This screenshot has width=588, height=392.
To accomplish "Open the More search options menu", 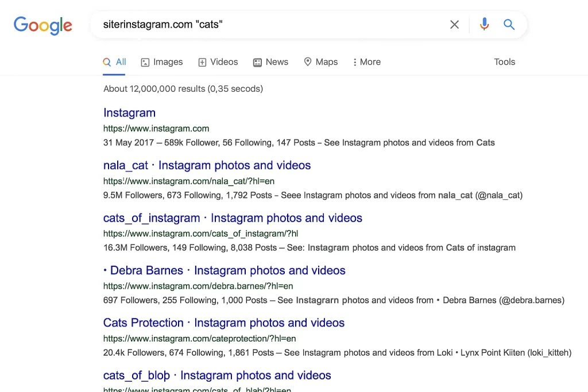I will click(366, 61).
